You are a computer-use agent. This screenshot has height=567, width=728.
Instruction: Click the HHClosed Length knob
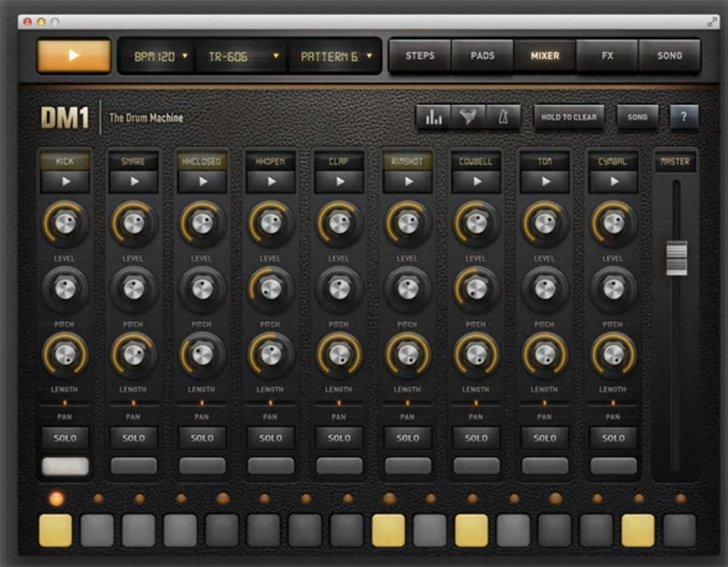202,354
